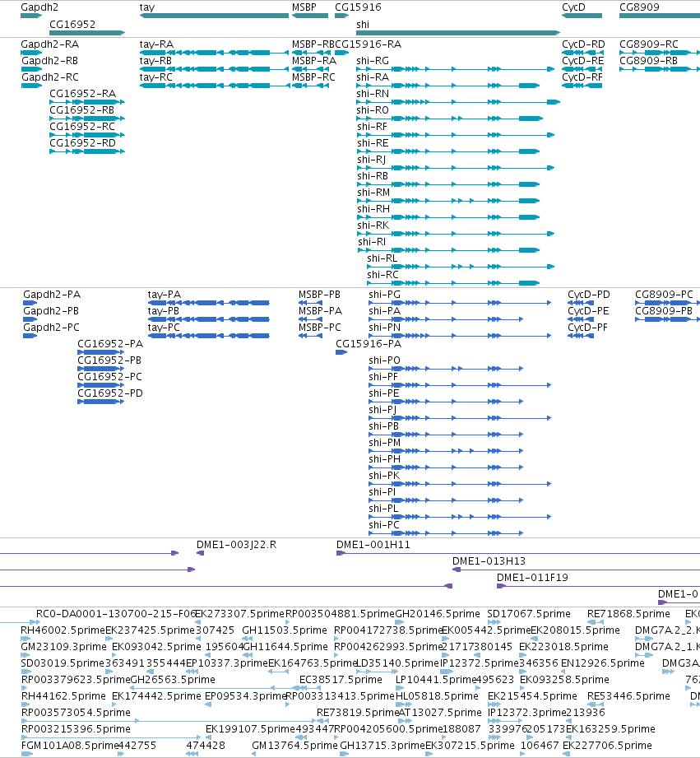
Task: Select transcript CG8909-RB
Action: [649, 61]
